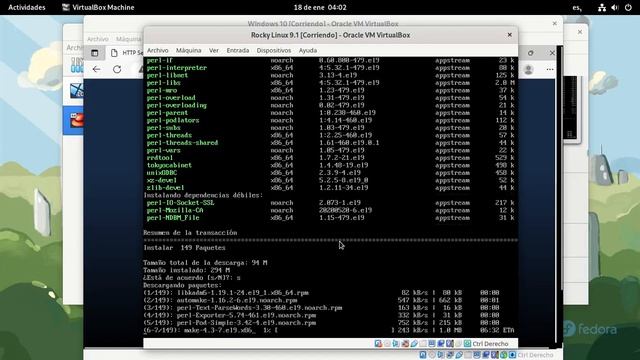
Task: Click the perl-Pod-Simple download line
Action: click(x=322, y=323)
